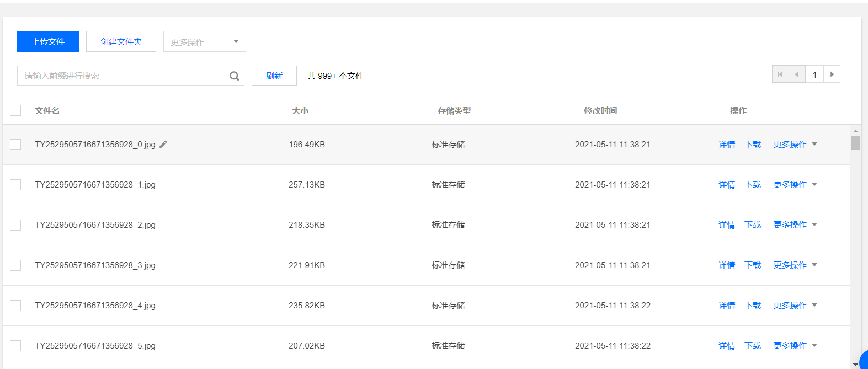Open 详情 for the _2.jpg row

(727, 225)
